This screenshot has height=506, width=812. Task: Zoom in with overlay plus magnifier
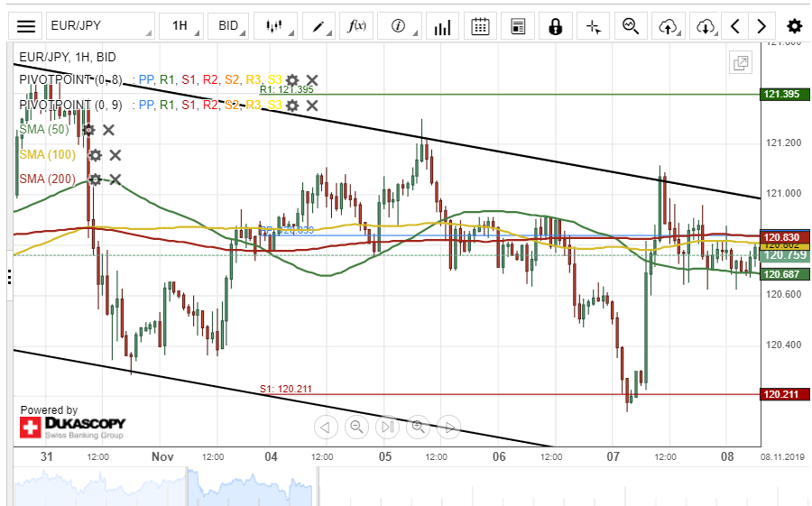point(419,428)
